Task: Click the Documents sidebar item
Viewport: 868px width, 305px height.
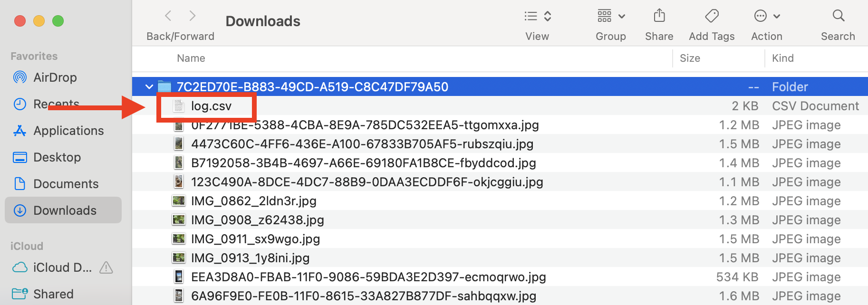Action: tap(65, 183)
